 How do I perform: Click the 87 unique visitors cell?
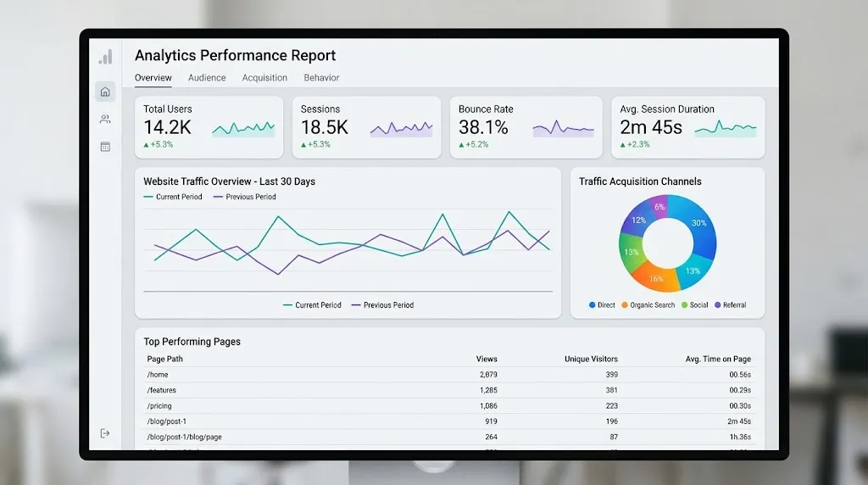(x=614, y=437)
